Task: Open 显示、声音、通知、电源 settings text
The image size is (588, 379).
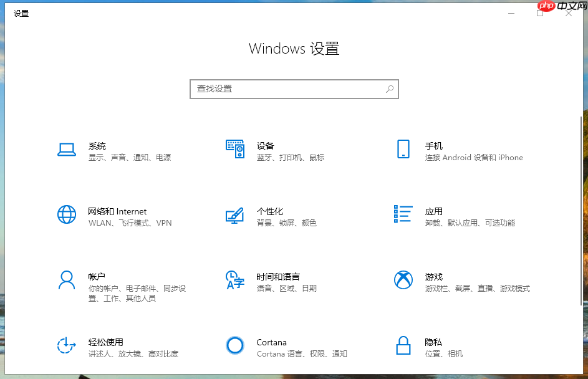Action: click(x=130, y=158)
